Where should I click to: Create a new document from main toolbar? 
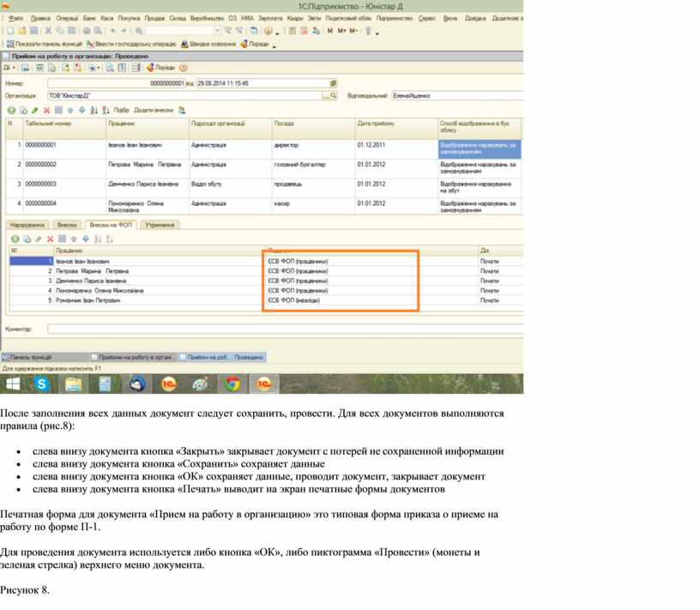tap(10, 31)
